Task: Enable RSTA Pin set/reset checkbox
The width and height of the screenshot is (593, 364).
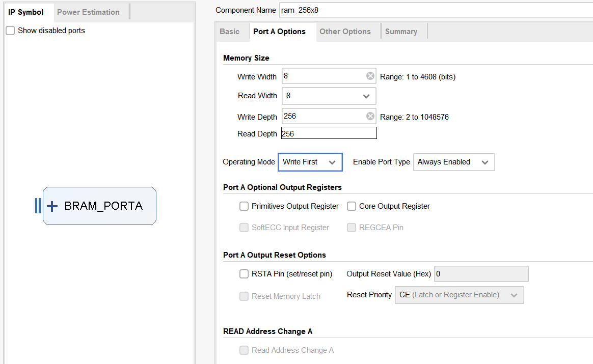Action: click(x=244, y=274)
